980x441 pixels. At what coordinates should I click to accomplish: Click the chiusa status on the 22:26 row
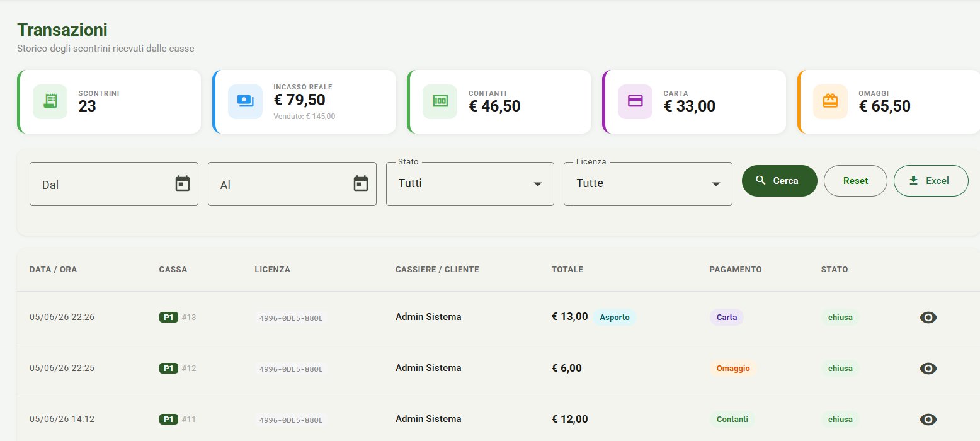[x=840, y=317]
